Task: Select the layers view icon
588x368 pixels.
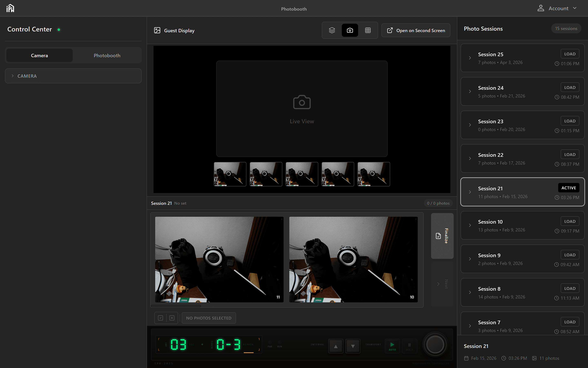Action: 332,30
